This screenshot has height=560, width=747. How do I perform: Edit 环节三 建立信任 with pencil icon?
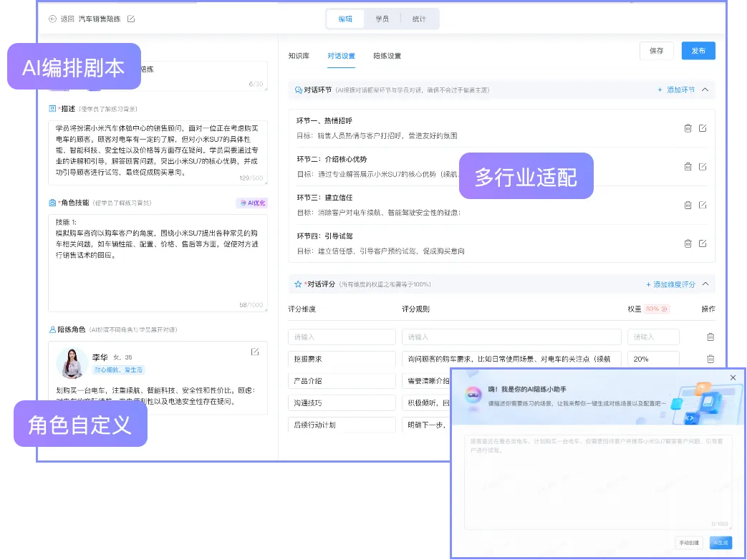pyautogui.click(x=703, y=205)
